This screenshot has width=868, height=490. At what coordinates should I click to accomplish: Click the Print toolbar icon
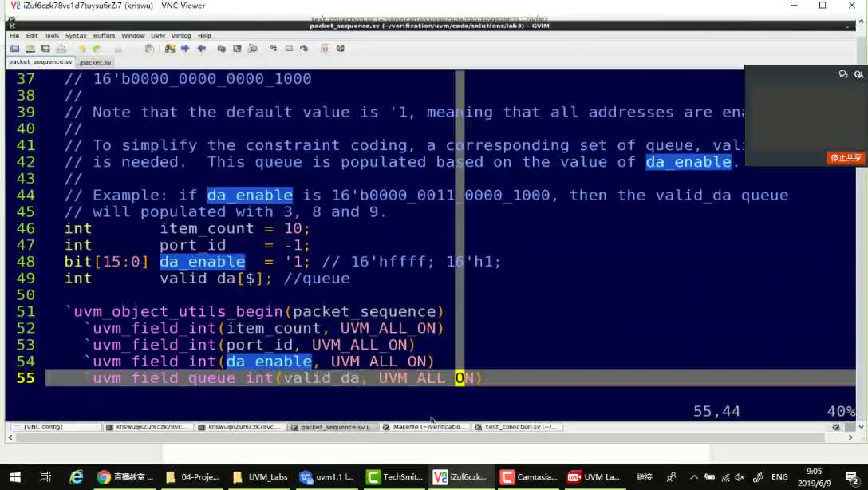(61, 49)
